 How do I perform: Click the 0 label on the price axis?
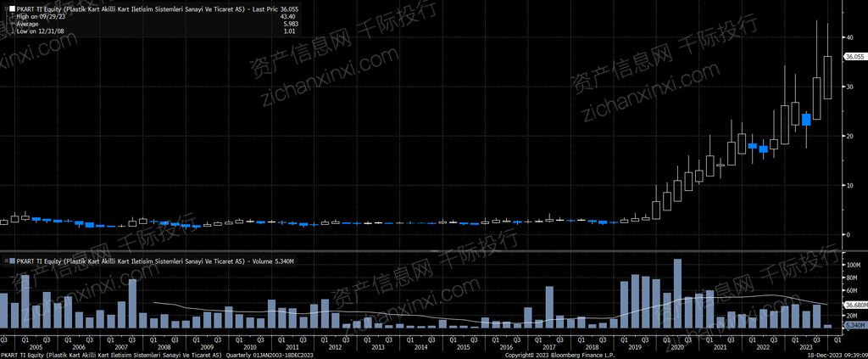[x=847, y=234]
